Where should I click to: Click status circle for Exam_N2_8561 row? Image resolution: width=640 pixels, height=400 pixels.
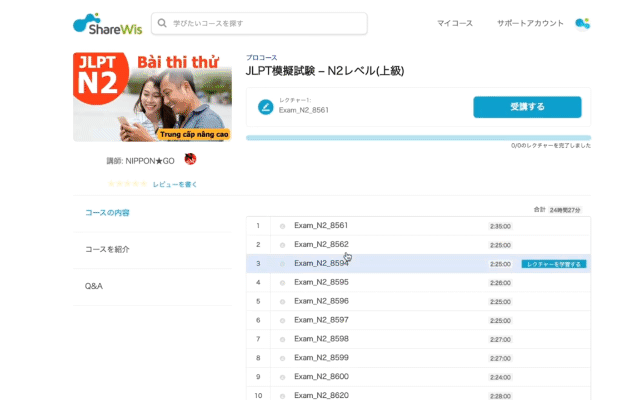click(282, 226)
